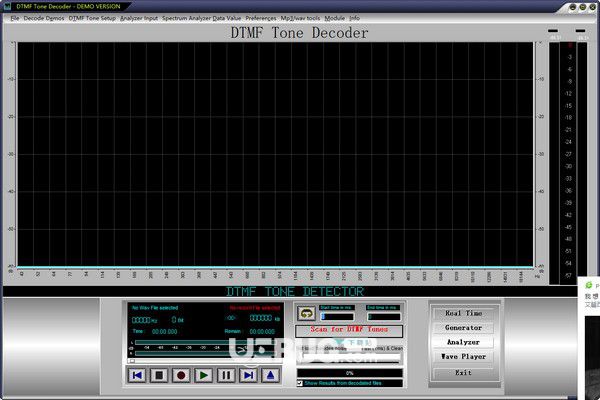Open Spectrum Analyzer Data Value menu

[201, 18]
